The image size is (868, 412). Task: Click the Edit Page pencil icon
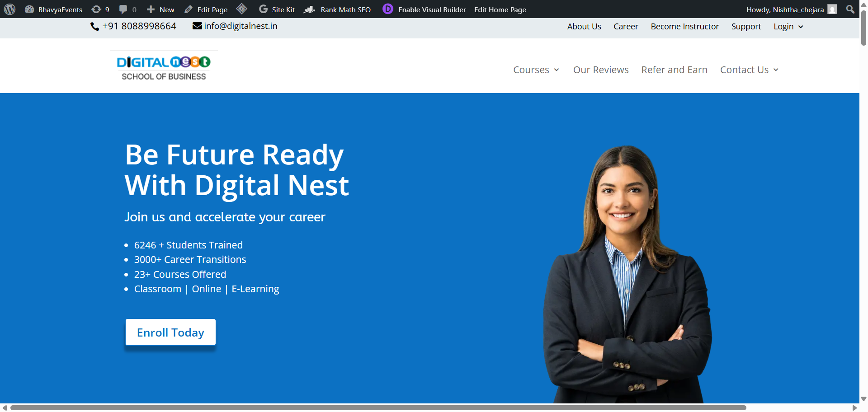189,9
